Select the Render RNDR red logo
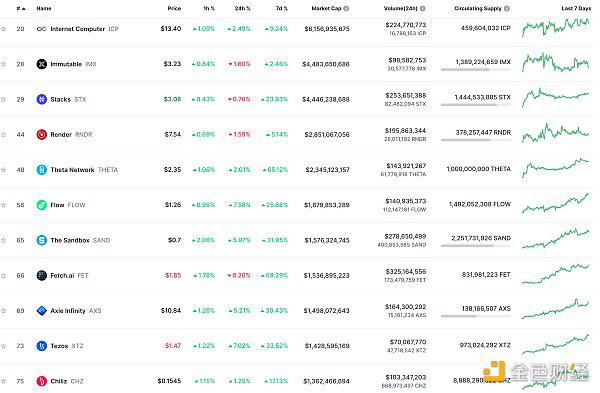The width and height of the screenshot is (600, 393). (x=41, y=135)
